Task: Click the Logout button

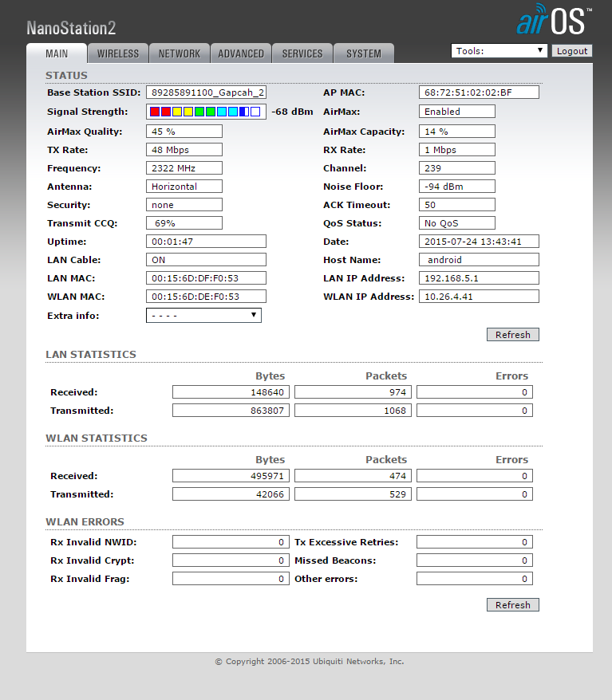Action: click(572, 51)
